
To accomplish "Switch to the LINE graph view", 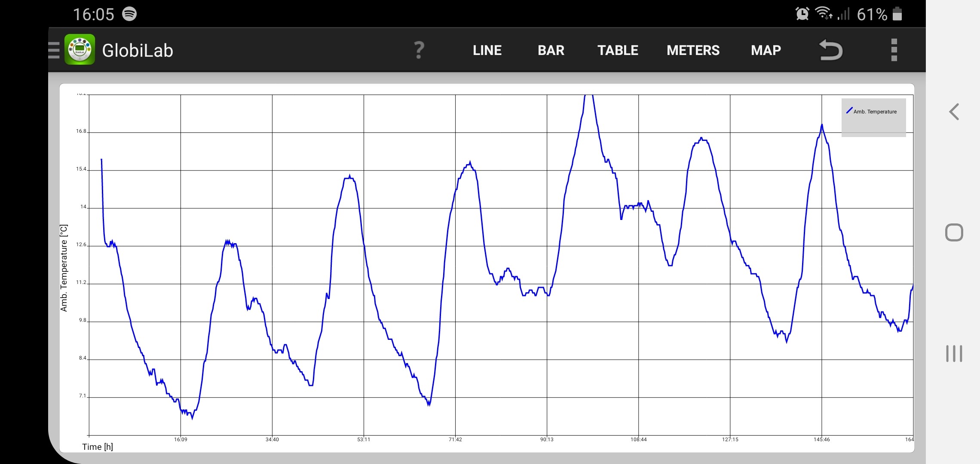I will 487,50.
